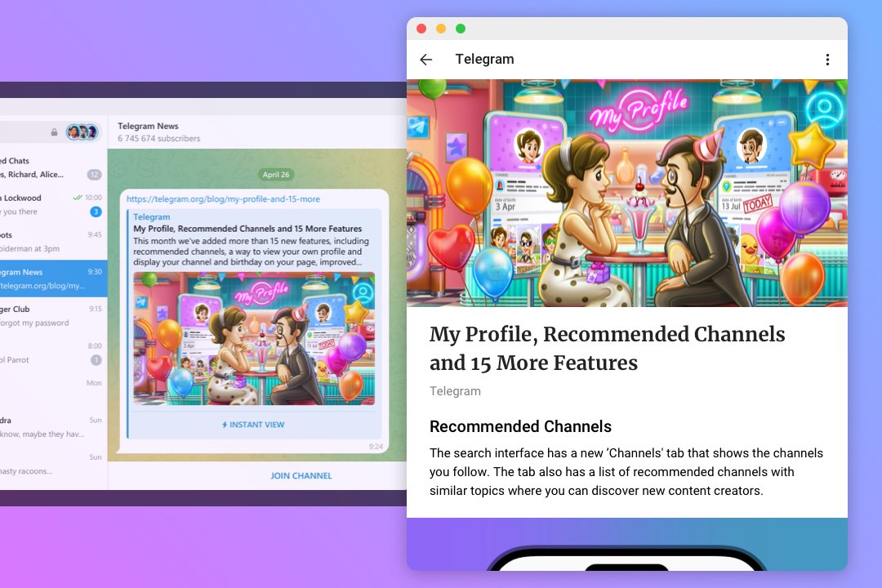Open the three-dot more options menu
The image size is (882, 588).
coord(827,60)
